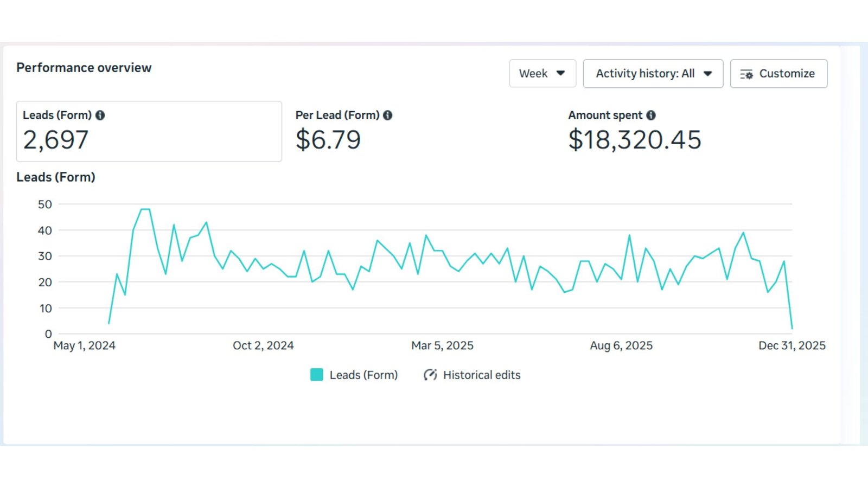Click the Per Lead (Form) info icon
868x488 pixels.
[x=387, y=115]
